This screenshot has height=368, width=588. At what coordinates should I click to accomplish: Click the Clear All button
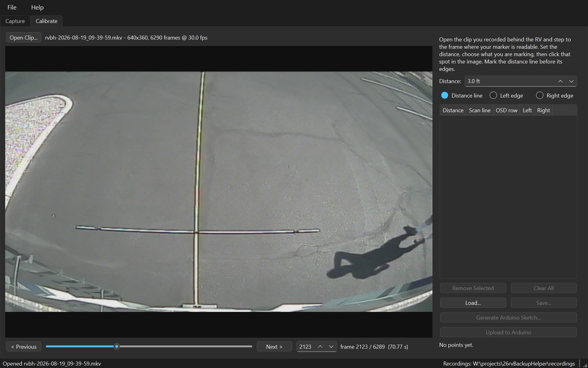tap(543, 288)
